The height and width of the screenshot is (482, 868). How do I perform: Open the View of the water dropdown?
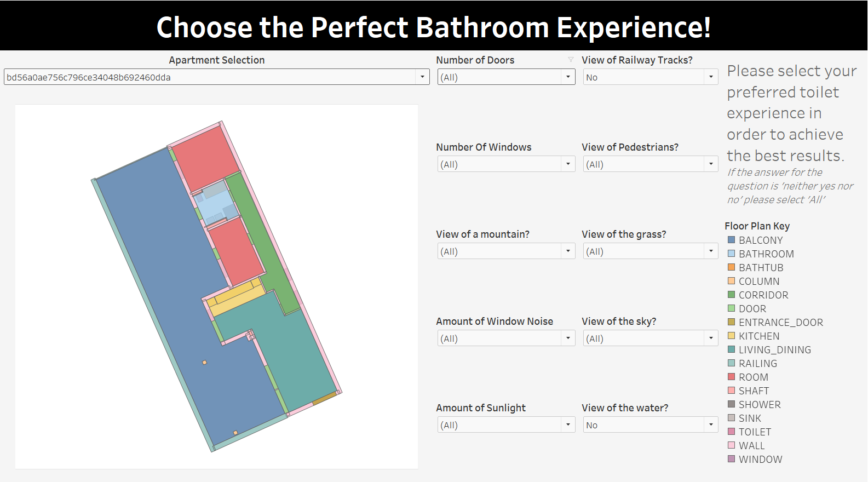point(711,425)
